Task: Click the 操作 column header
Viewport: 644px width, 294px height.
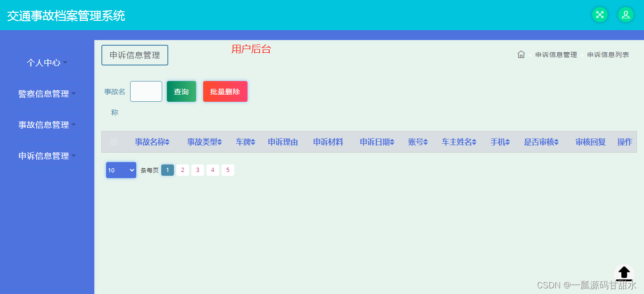Action: tap(625, 142)
